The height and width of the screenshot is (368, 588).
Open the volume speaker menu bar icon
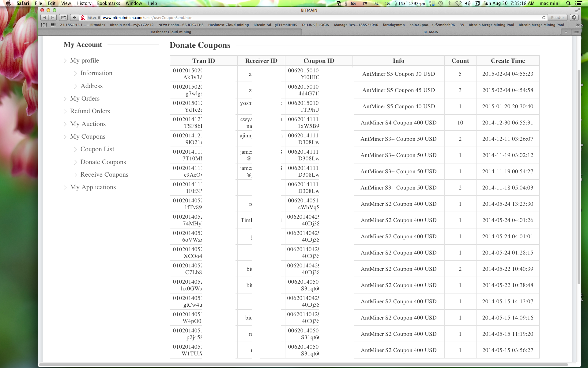click(x=468, y=3)
